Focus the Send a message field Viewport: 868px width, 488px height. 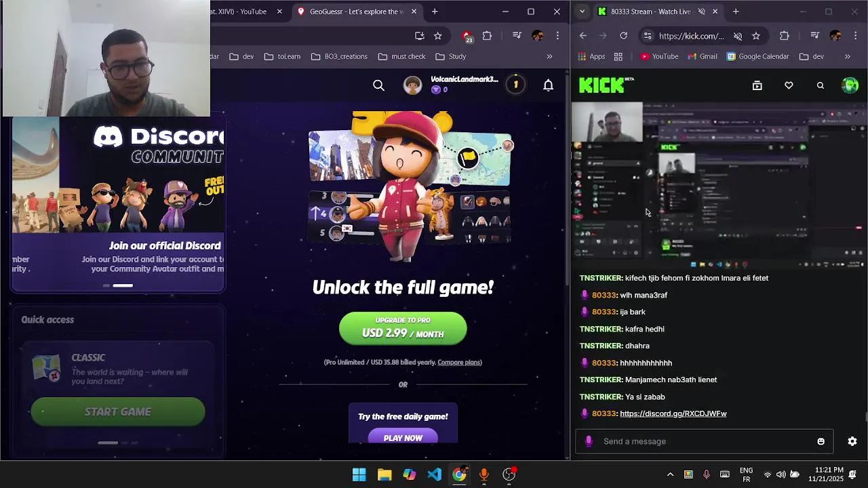tap(704, 441)
